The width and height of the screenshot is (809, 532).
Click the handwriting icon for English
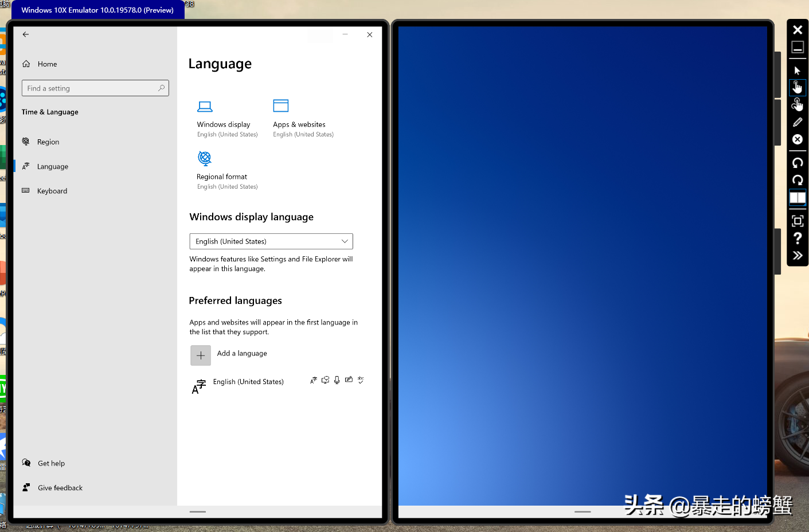point(349,380)
